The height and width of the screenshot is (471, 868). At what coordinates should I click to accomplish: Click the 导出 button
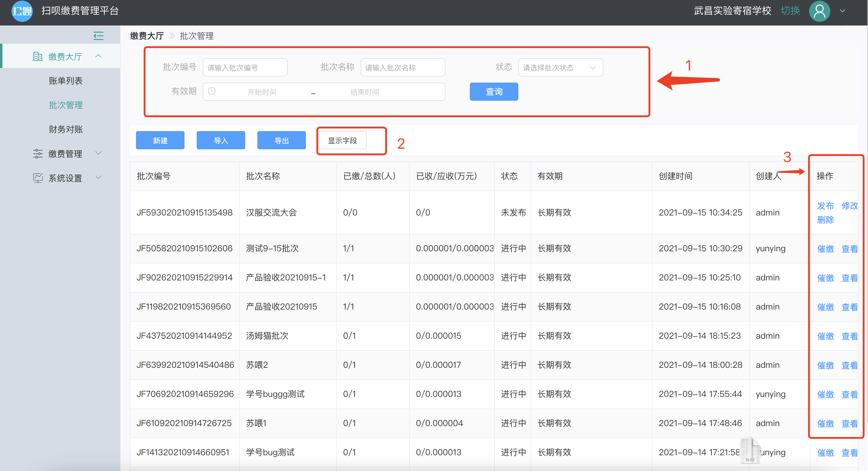pyautogui.click(x=281, y=140)
